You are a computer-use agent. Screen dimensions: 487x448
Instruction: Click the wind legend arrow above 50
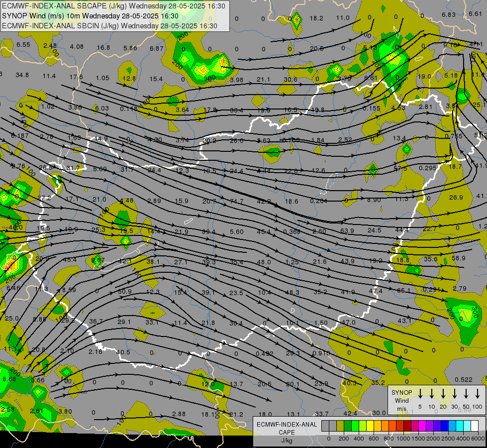click(x=466, y=394)
